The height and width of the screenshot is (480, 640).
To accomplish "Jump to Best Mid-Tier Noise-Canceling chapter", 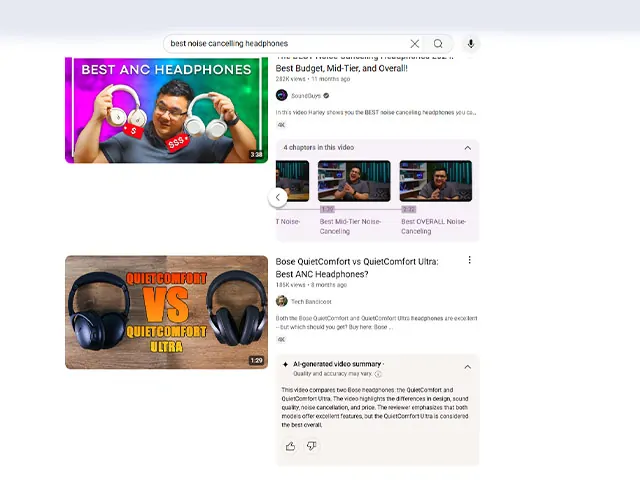I will coord(354,182).
